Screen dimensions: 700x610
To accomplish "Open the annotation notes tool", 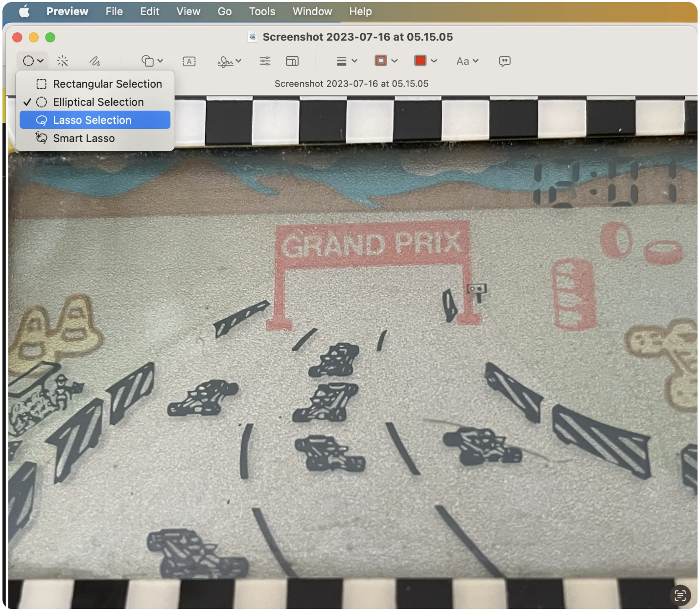I will (505, 61).
